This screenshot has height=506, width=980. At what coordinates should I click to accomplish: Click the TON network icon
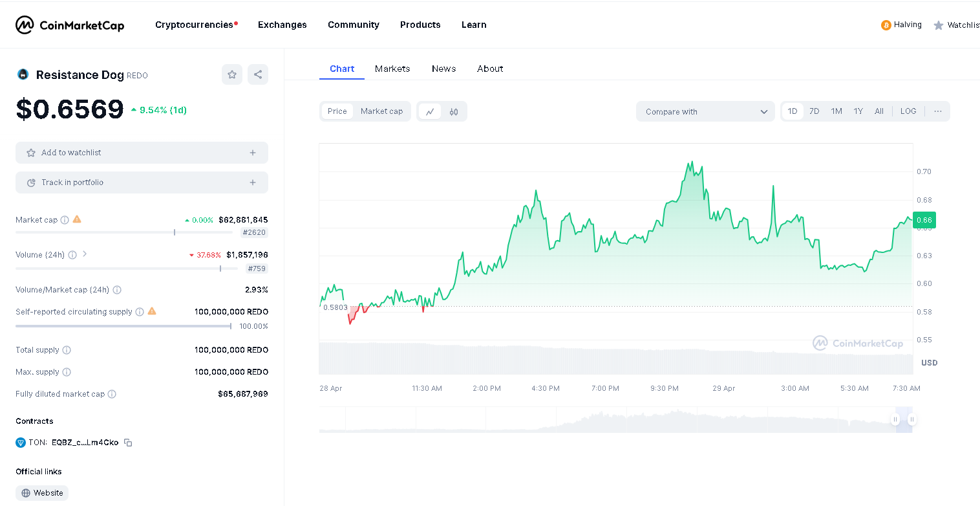21,443
